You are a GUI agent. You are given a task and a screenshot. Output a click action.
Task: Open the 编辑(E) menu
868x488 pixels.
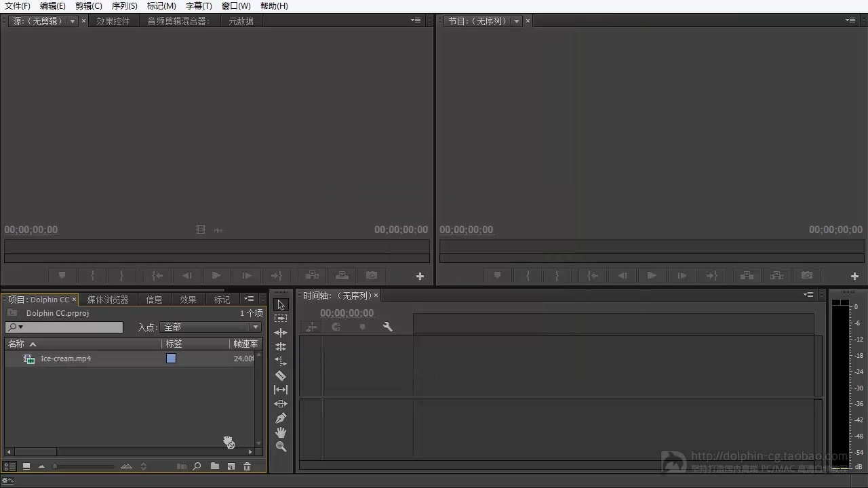[53, 6]
